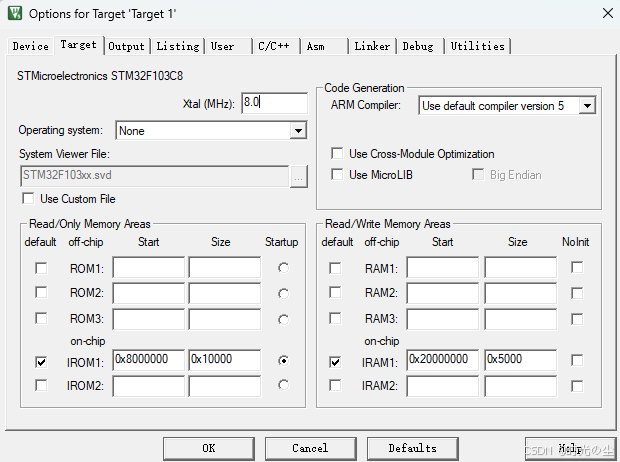This screenshot has height=462, width=620.
Task: Switch to the Device tab
Action: click(x=30, y=46)
